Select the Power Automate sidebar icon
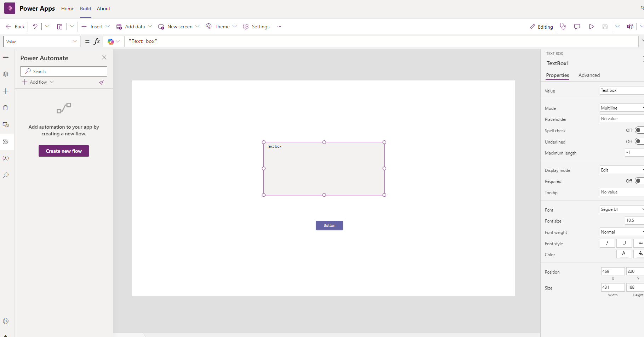Image resolution: width=644 pixels, height=337 pixels. click(6, 142)
